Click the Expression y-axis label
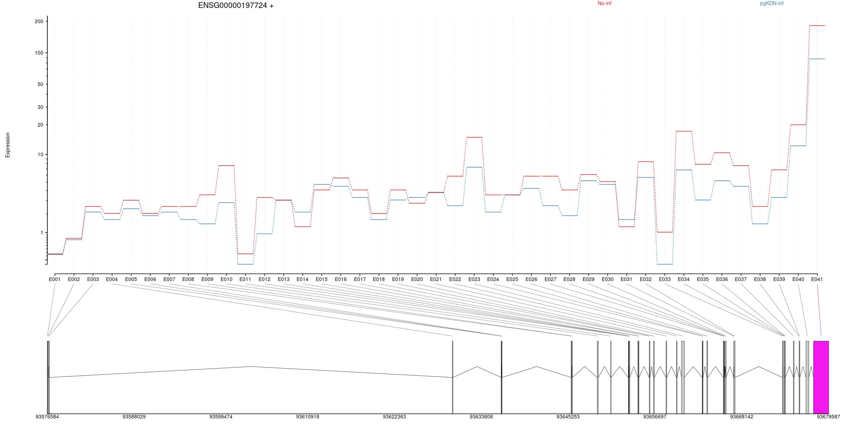This screenshot has height=434, width=868. [x=8, y=145]
